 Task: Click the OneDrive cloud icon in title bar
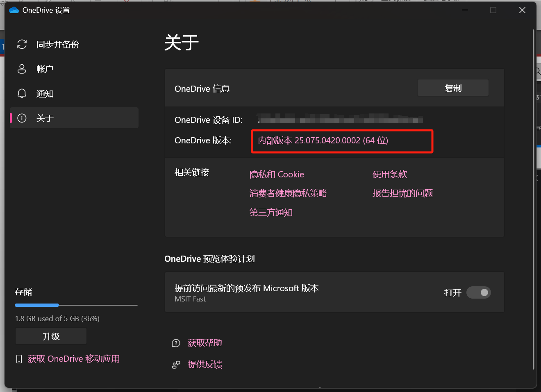[13, 10]
